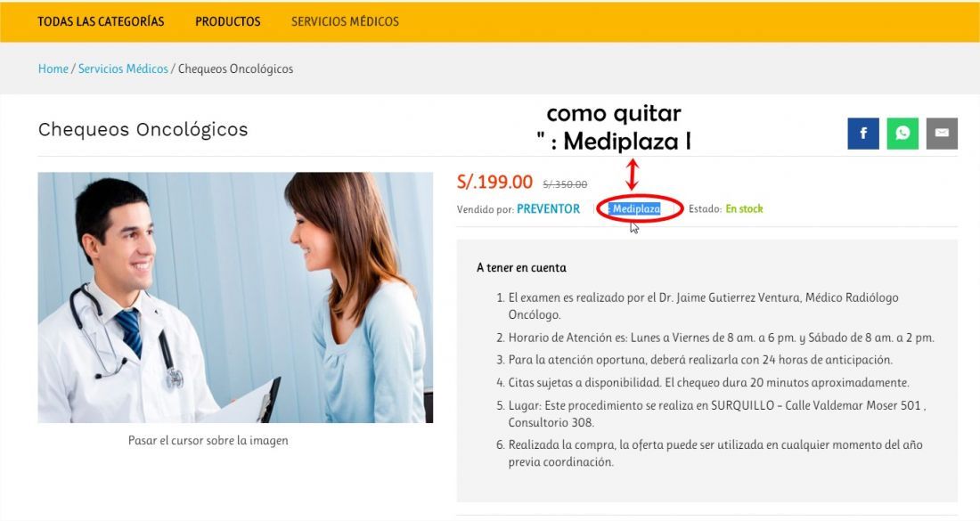
Task: Click the En stock status label
Action: pos(744,208)
